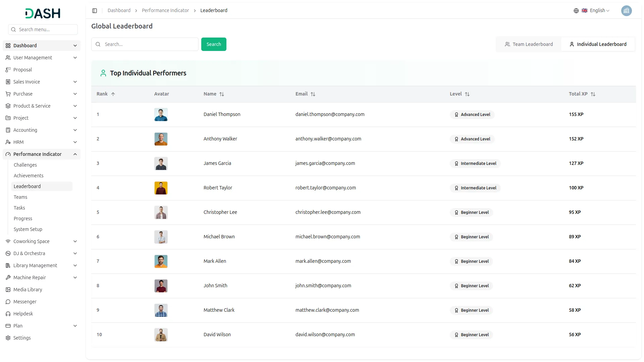The image size is (644, 362).
Task: Click the Proposal sidebar icon
Action: [x=8, y=70]
